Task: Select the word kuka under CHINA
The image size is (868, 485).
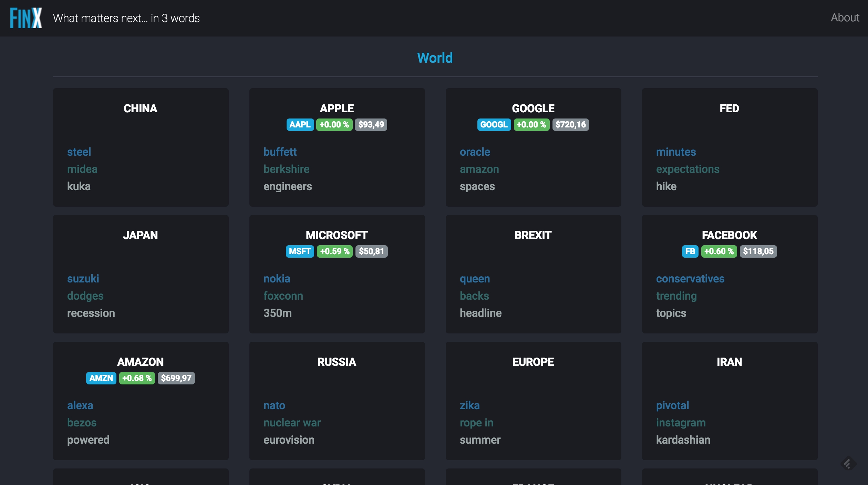Action: tap(79, 186)
